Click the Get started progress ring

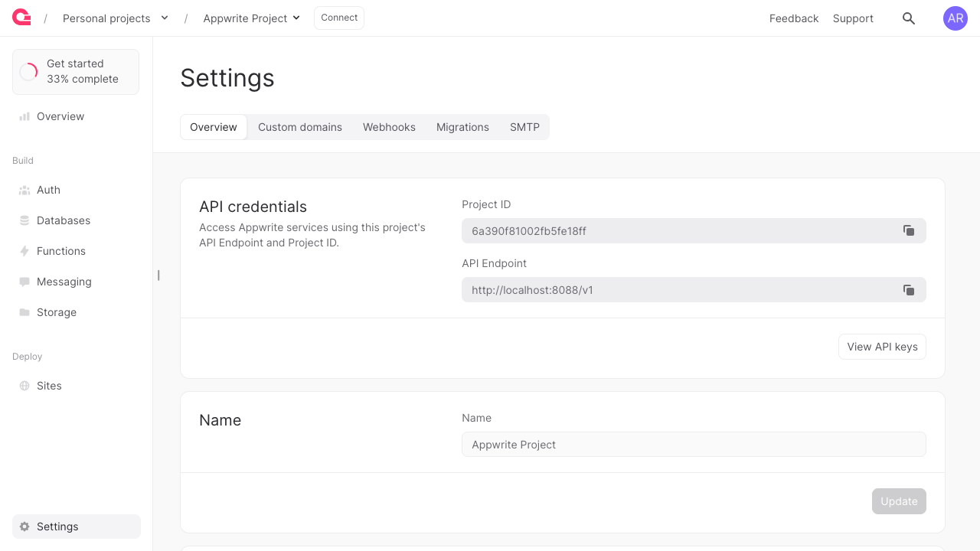coord(28,72)
